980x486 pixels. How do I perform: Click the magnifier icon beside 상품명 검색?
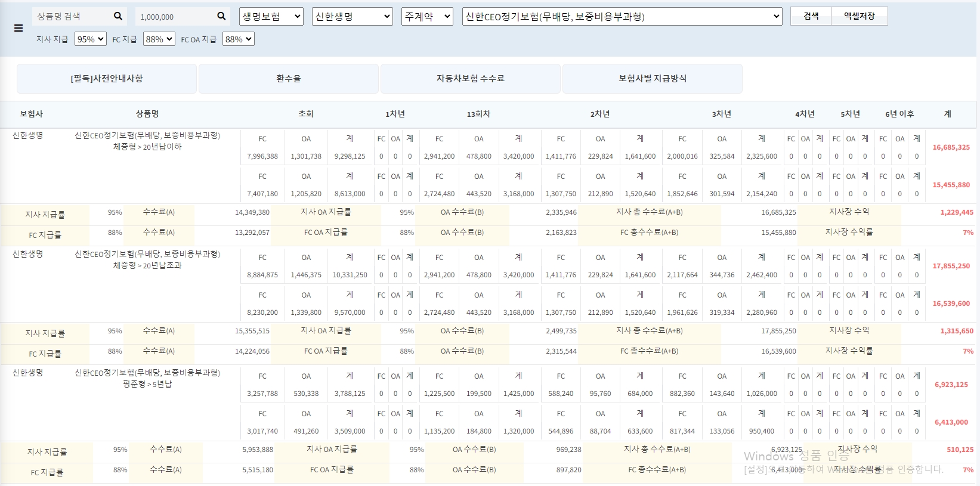pyautogui.click(x=118, y=16)
